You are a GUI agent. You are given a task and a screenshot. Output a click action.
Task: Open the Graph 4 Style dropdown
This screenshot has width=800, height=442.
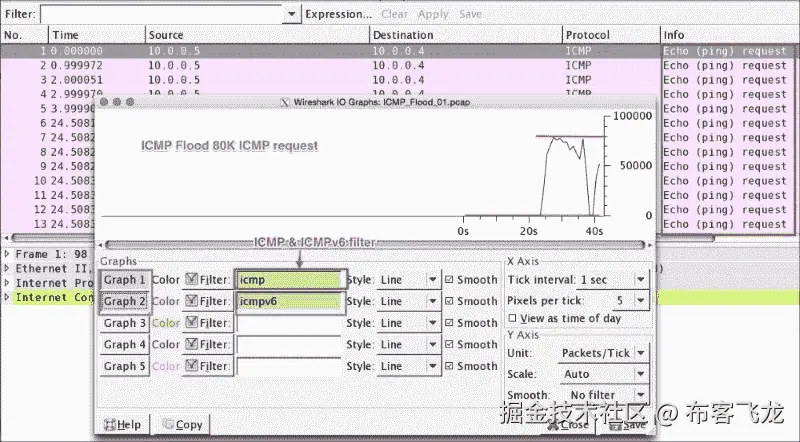click(x=409, y=345)
